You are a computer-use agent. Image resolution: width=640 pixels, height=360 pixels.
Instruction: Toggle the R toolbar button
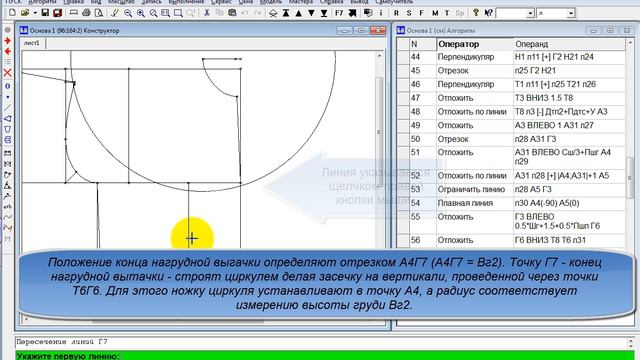(x=396, y=13)
